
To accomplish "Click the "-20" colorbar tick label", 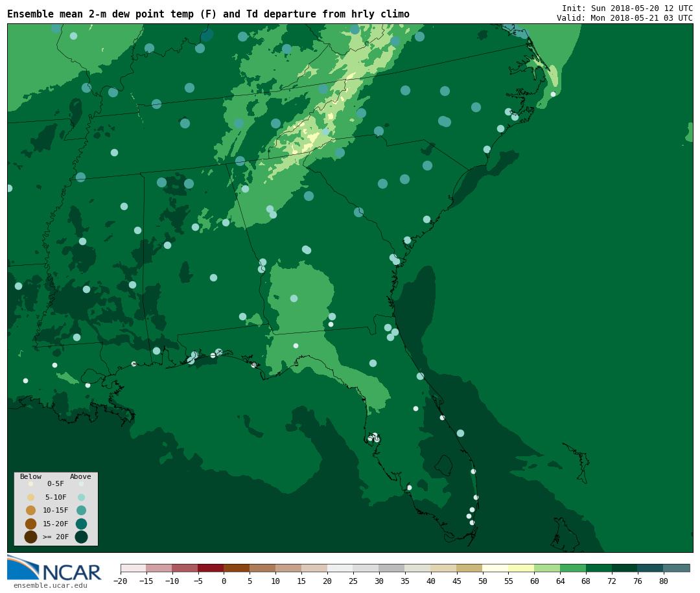I will tap(121, 581).
